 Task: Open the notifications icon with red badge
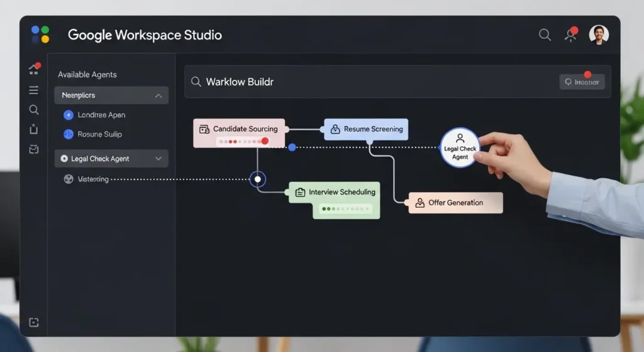(x=571, y=34)
